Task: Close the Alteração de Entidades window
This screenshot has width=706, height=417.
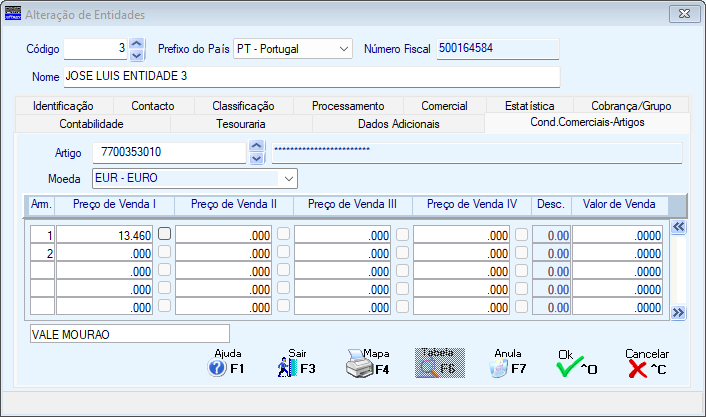Action: point(684,14)
